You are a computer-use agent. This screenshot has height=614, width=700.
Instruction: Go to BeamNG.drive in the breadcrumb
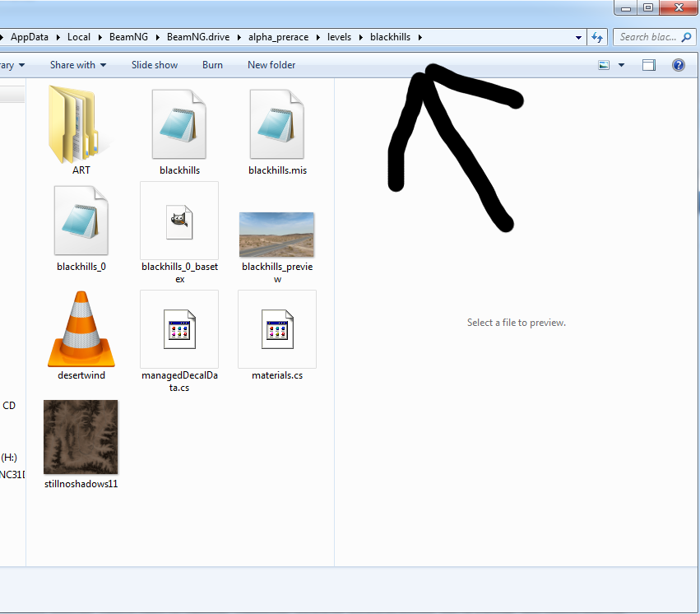[198, 37]
